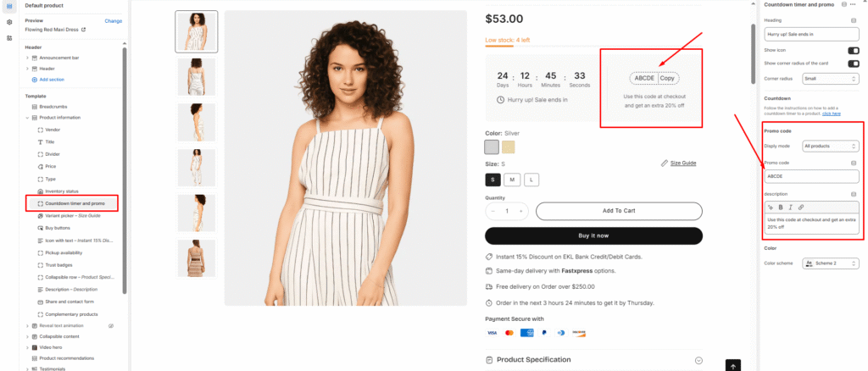Click the italic icon in description editor
Screen dimensions: 868x371
click(x=791, y=207)
